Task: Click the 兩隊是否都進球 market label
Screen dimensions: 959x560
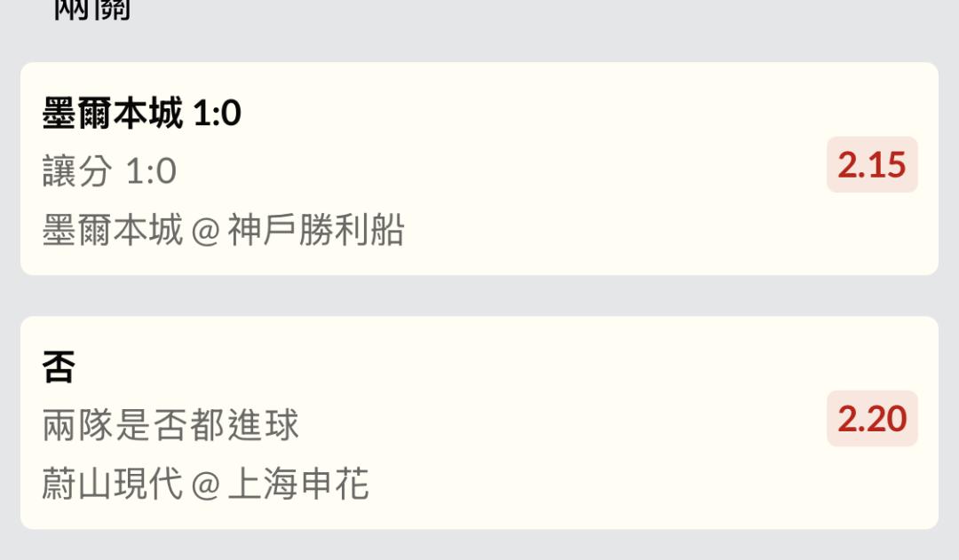Action: (170, 425)
